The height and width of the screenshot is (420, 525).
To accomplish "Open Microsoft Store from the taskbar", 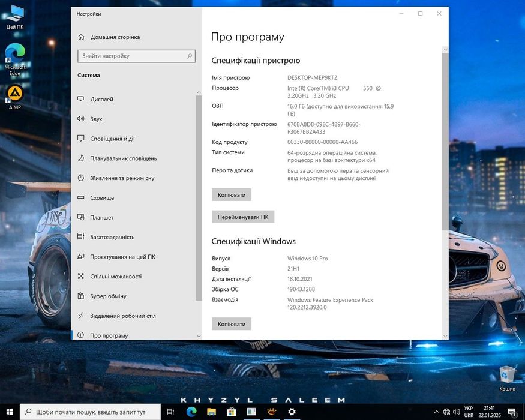I will (x=232, y=412).
